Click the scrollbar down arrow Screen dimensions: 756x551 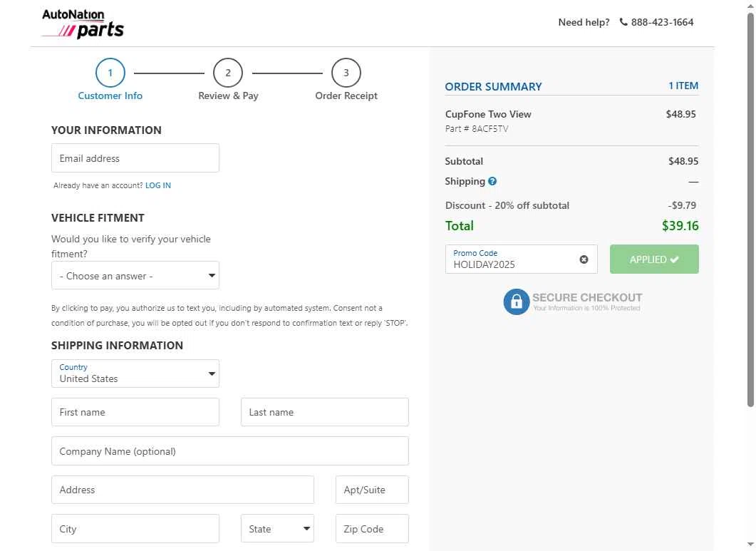[x=751, y=545]
